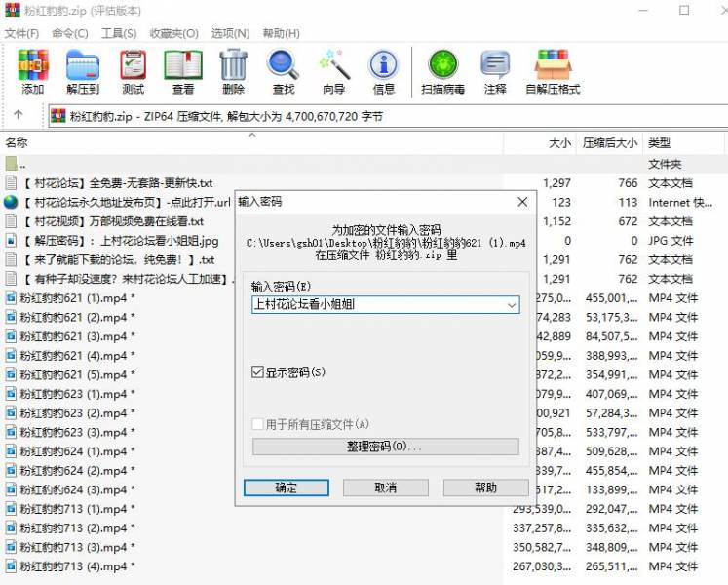Open the 选项(N) menu
This screenshot has width=728, height=585.
[230, 33]
